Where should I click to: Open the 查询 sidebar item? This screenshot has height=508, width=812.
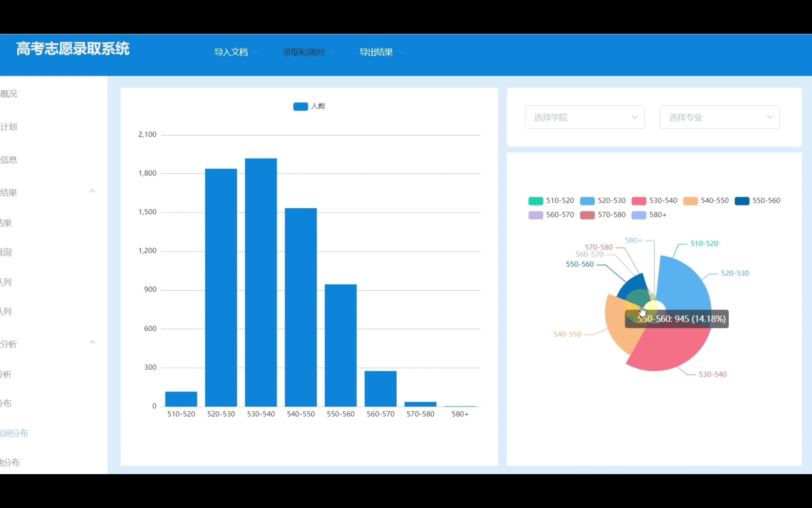6,252
